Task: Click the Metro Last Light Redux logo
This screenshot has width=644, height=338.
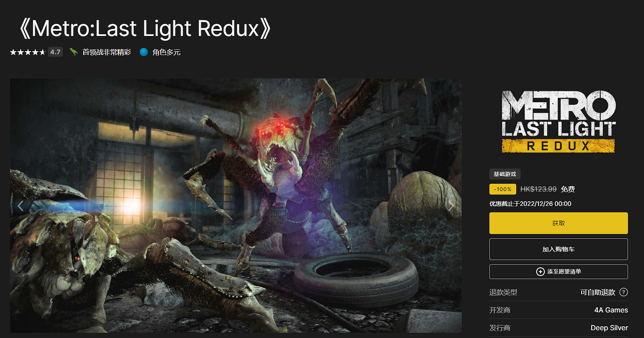Action: point(558,122)
